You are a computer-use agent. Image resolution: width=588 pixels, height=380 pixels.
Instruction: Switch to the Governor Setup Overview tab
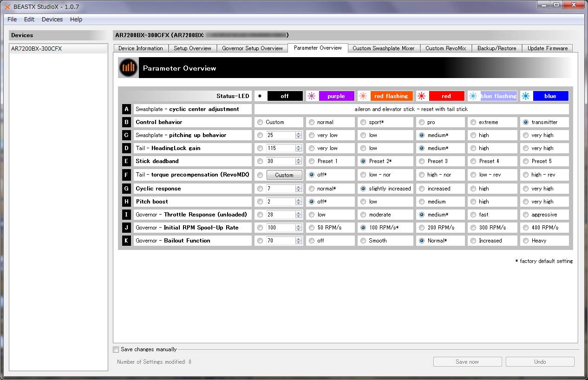tap(252, 48)
